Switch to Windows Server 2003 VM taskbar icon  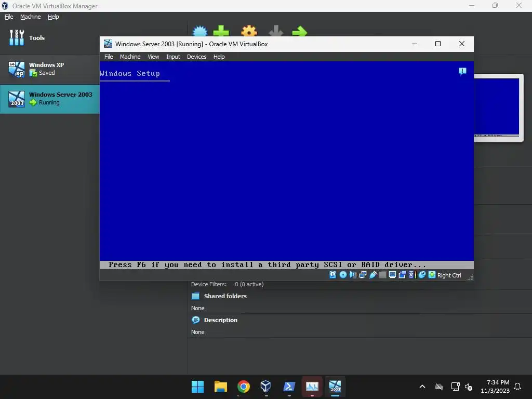point(335,387)
